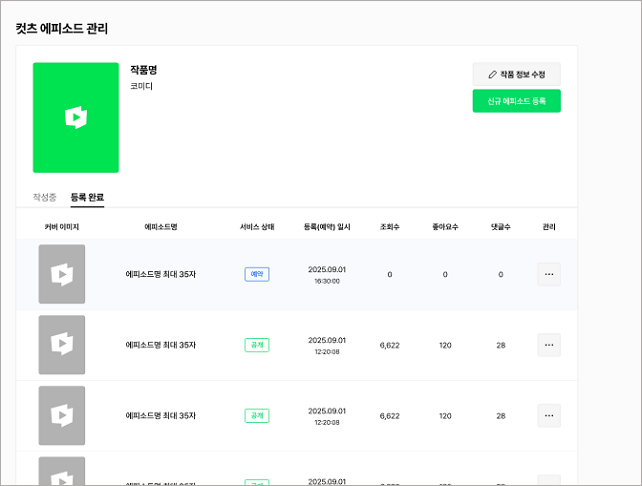The height and width of the screenshot is (486, 642).
Task: Click the blue 예약 status badge
Action: tap(257, 274)
